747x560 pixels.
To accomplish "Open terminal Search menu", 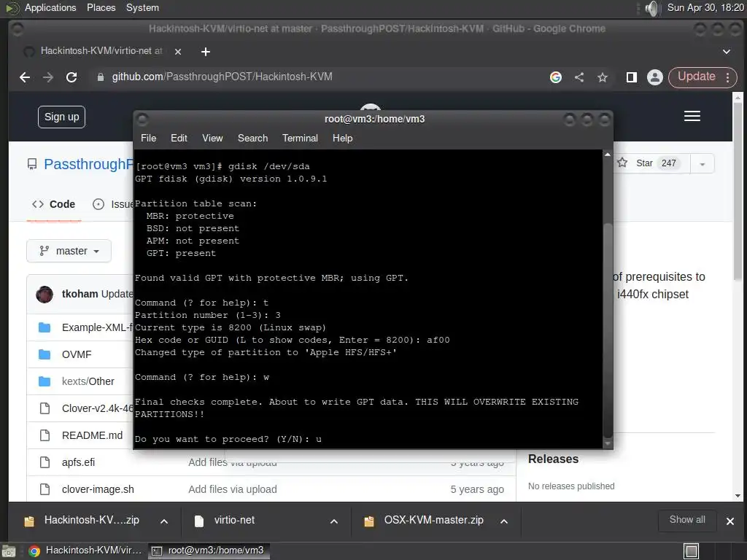I will tap(252, 138).
